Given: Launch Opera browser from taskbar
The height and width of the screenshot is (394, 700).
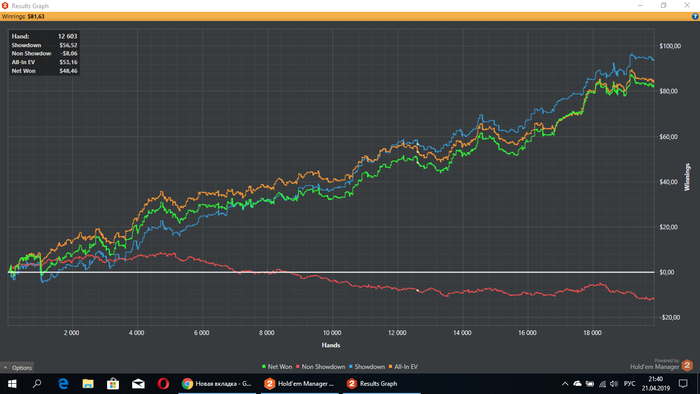Looking at the screenshot, I should pos(163,384).
